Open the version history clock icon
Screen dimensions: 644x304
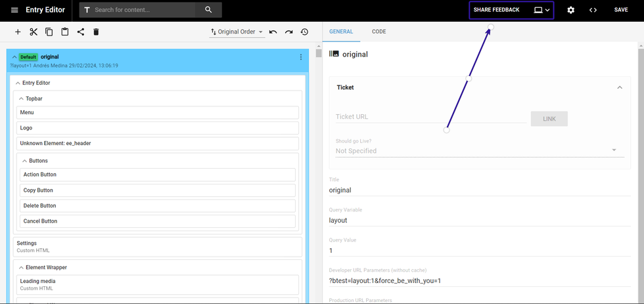304,32
